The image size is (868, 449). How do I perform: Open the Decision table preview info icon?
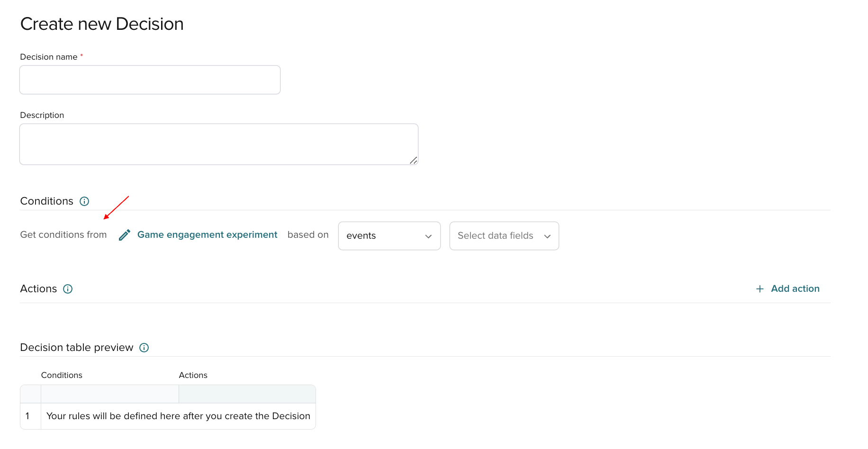point(144,348)
